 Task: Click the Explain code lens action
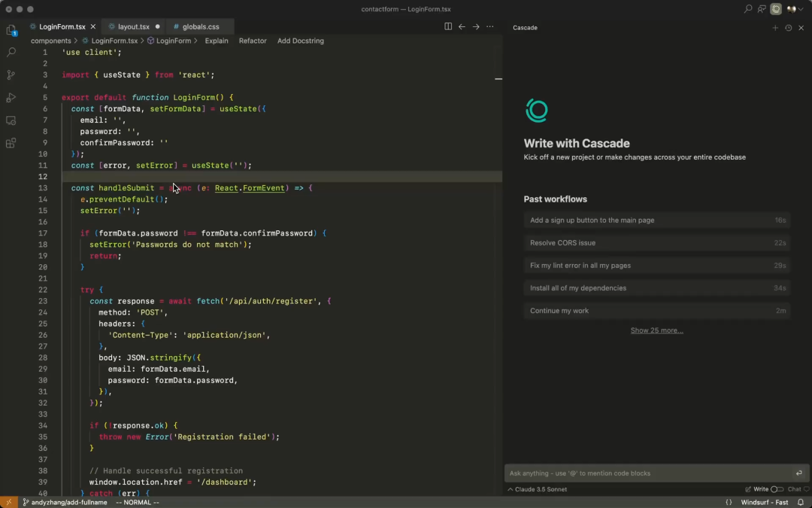tap(217, 41)
